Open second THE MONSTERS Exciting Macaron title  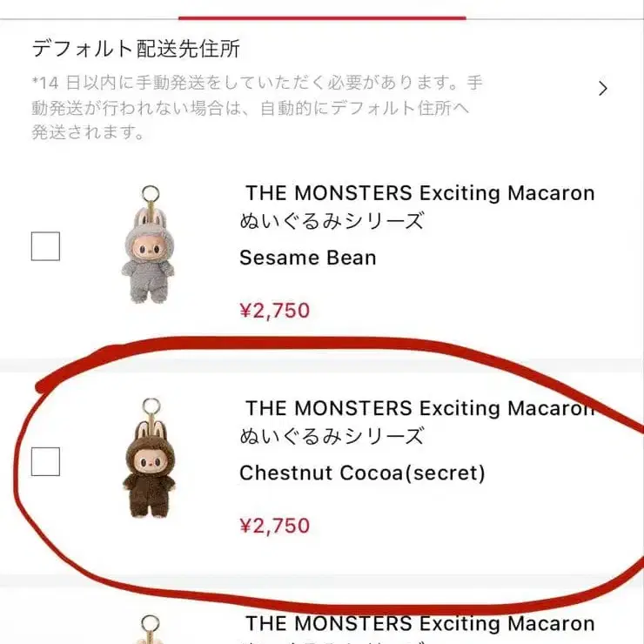click(419, 408)
